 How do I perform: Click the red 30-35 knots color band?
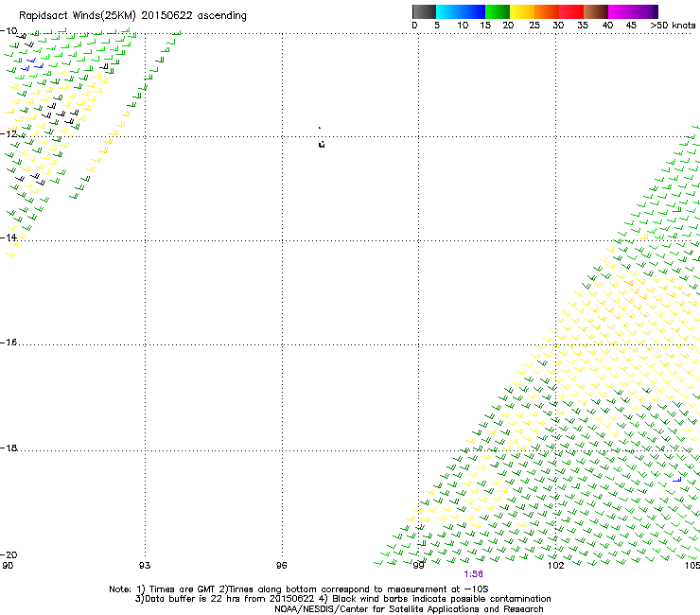click(x=571, y=11)
